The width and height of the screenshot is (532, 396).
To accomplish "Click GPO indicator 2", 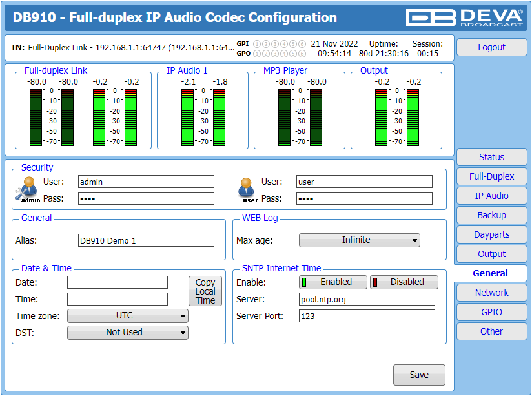I will point(266,54).
